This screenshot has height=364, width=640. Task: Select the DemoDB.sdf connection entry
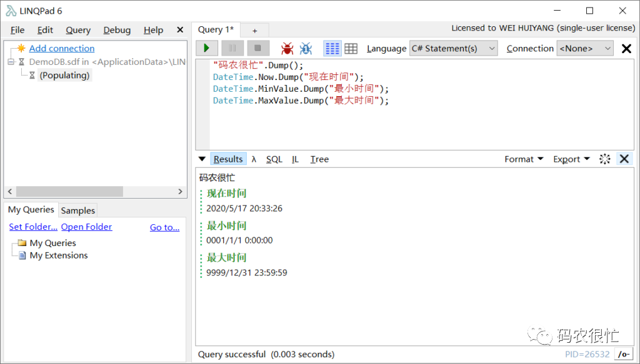coord(107,62)
